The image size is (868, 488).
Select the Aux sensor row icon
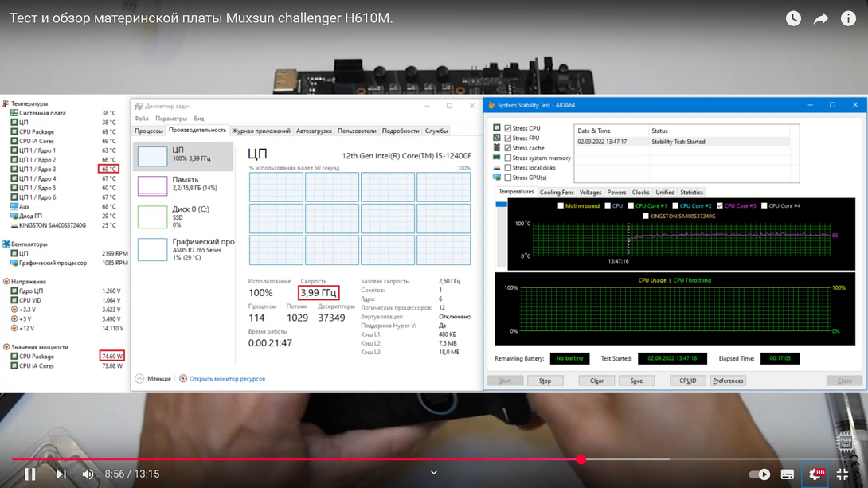[14, 206]
